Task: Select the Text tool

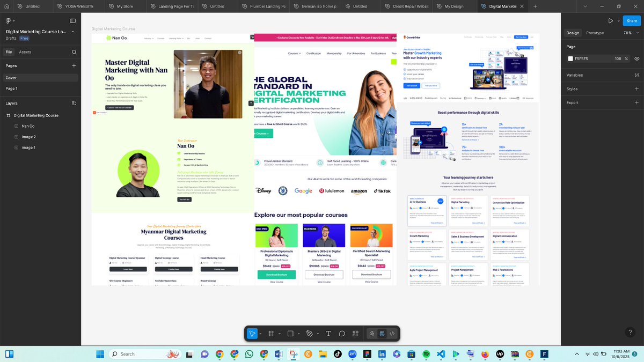Action: 328,333
